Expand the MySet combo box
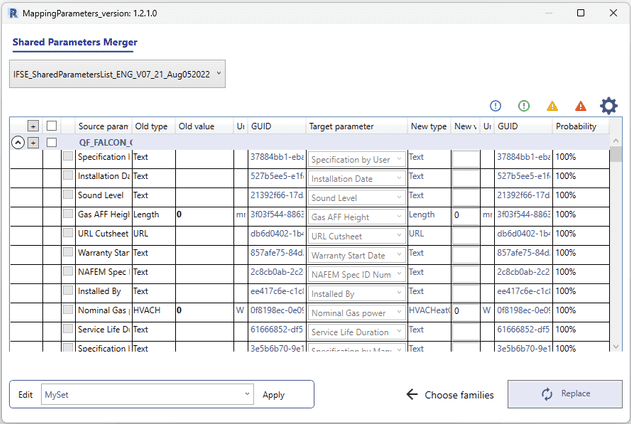This screenshot has width=631, height=424. [147, 394]
